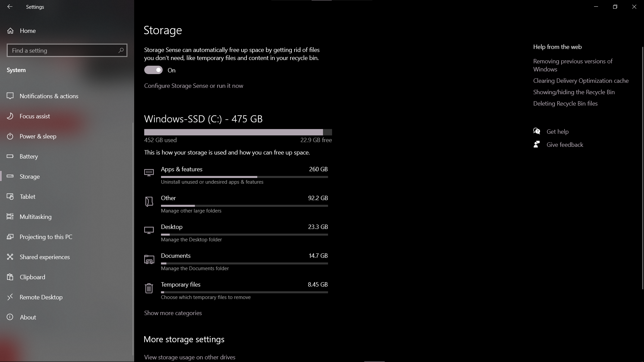Open View storage usage on other drives
The image size is (644, 362).
190,357
